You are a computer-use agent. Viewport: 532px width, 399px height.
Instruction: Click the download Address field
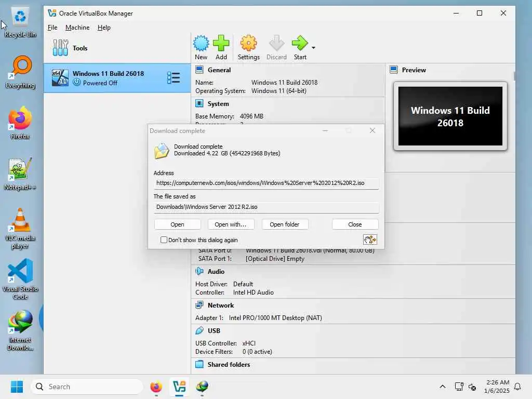266,183
